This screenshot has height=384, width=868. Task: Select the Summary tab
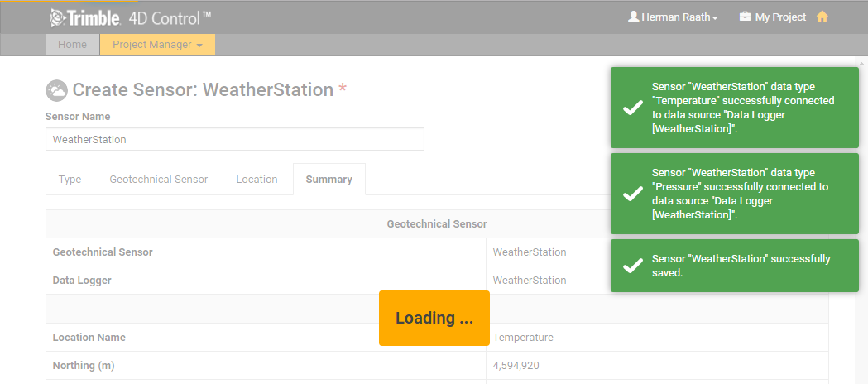pos(328,180)
